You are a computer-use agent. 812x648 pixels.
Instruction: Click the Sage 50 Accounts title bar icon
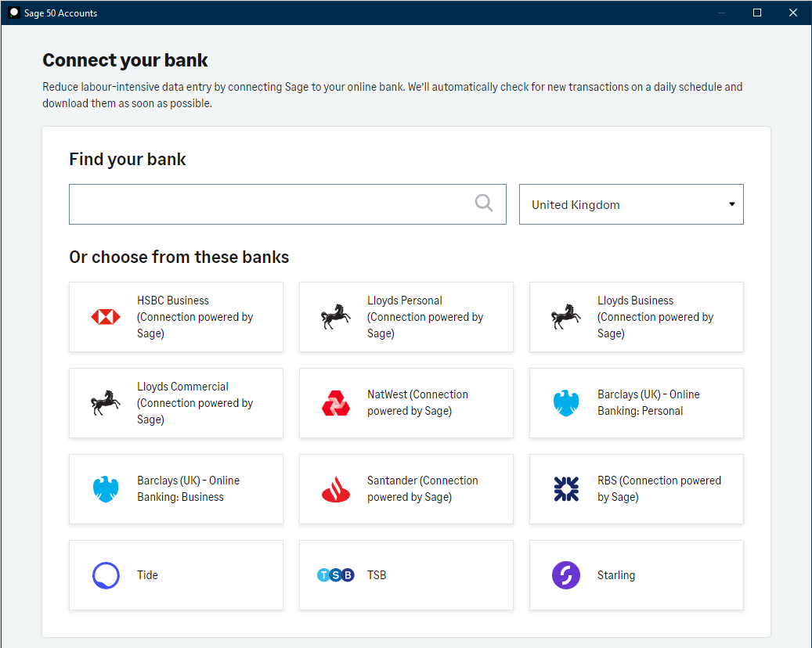point(13,13)
